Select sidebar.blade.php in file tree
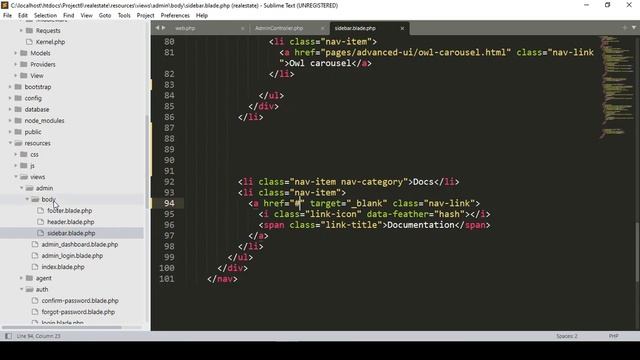This screenshot has height=360, width=640. (71, 233)
